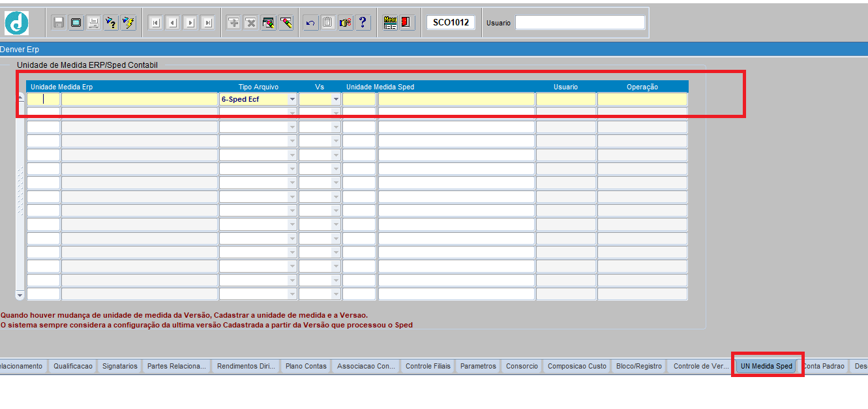Click the red Exit door icon

click(x=407, y=23)
